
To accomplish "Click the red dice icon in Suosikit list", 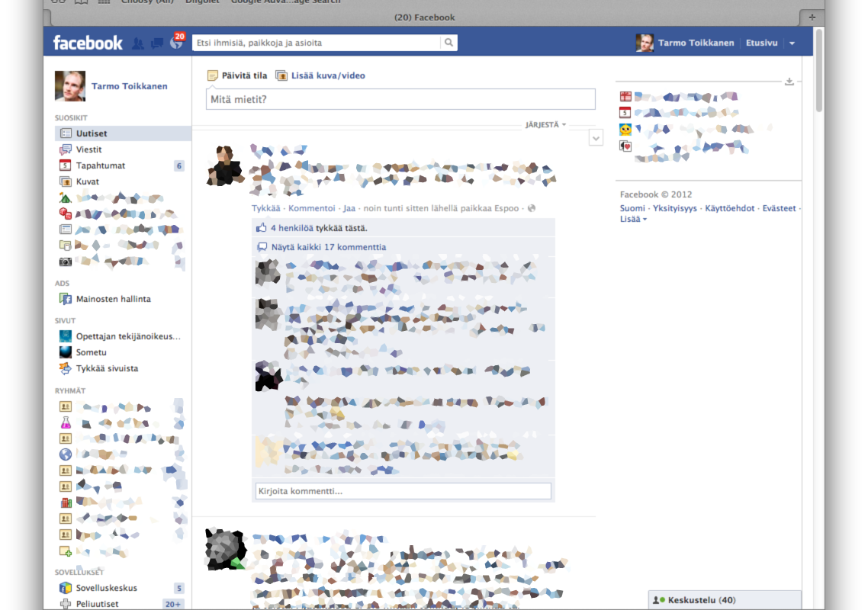I will point(66,213).
